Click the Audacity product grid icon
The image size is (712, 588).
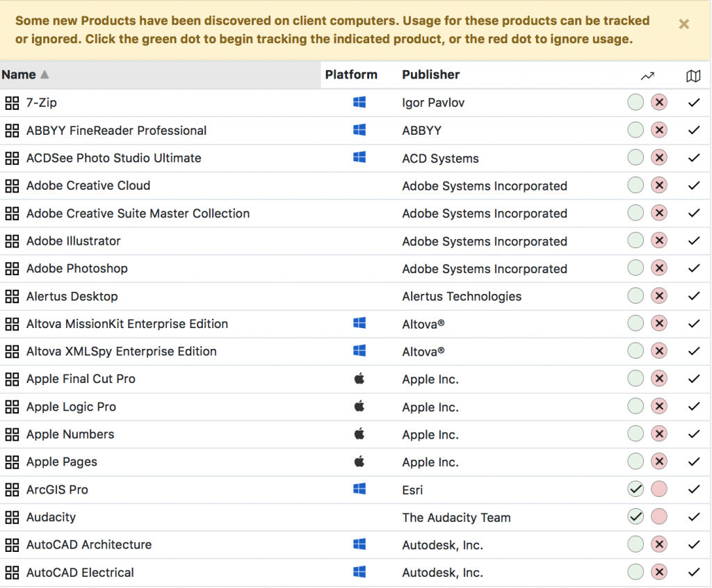click(x=13, y=518)
